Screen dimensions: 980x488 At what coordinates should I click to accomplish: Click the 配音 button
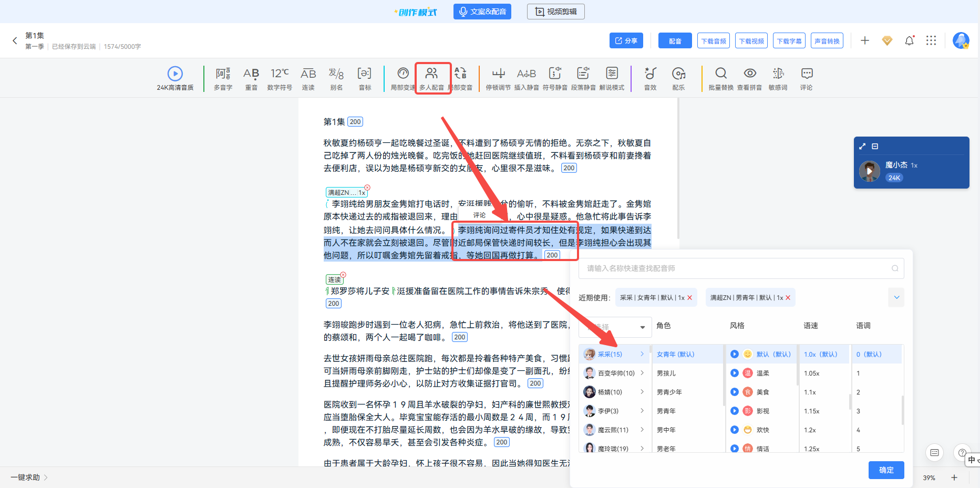[675, 40]
